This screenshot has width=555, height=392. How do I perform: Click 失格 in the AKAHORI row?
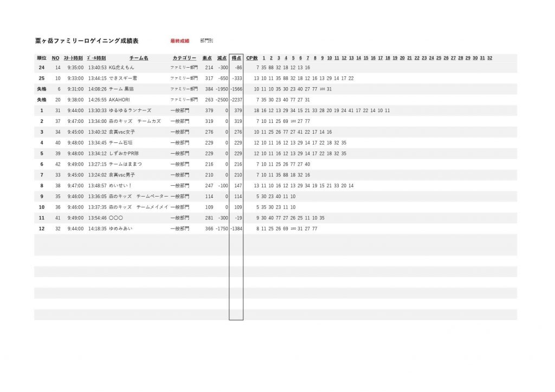pos(42,100)
